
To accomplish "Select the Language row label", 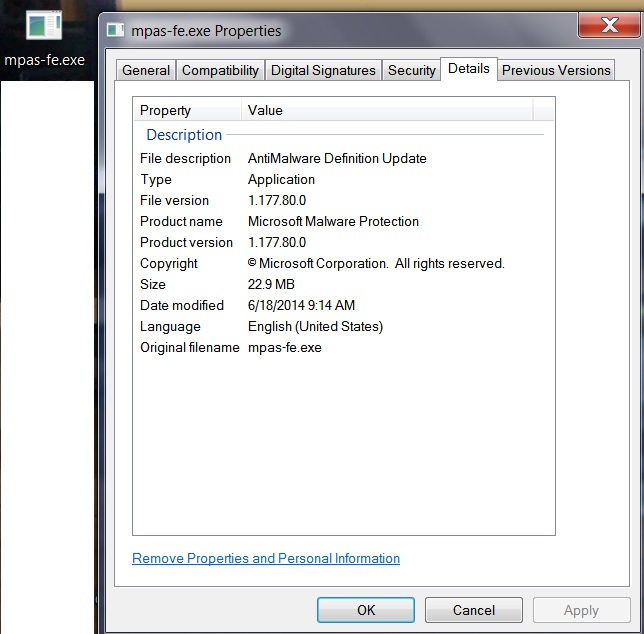I will (170, 326).
